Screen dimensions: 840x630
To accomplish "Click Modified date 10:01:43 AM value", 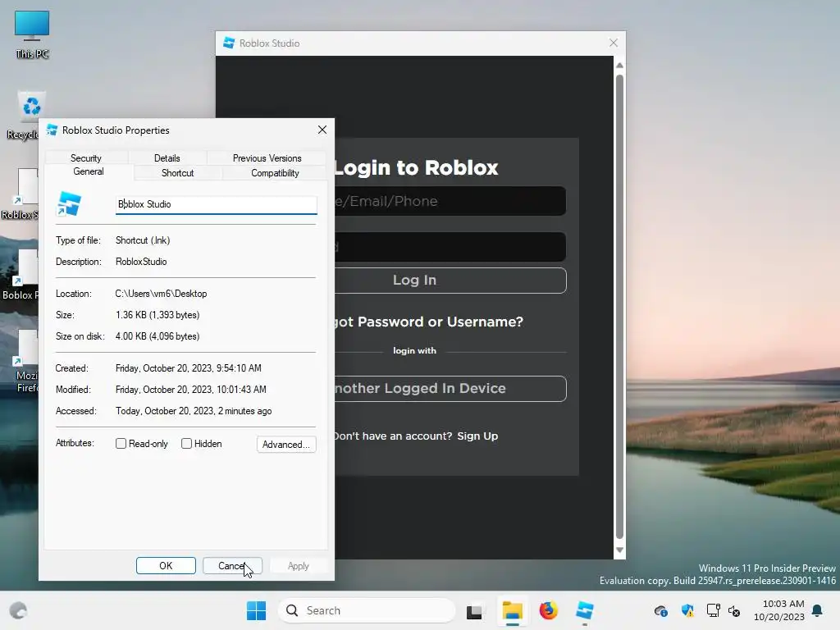I will pos(190,390).
